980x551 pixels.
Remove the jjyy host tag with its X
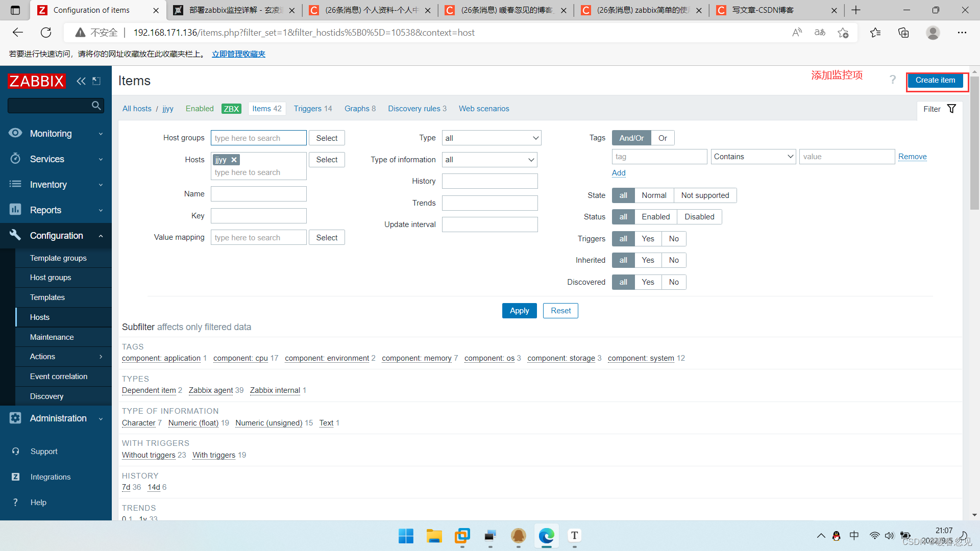click(234, 160)
